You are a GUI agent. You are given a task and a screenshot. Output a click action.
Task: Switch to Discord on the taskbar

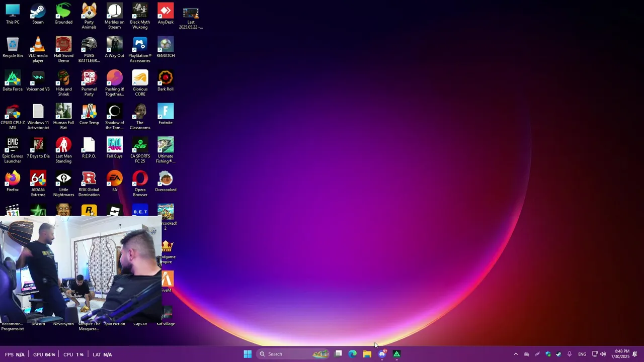pos(382,354)
